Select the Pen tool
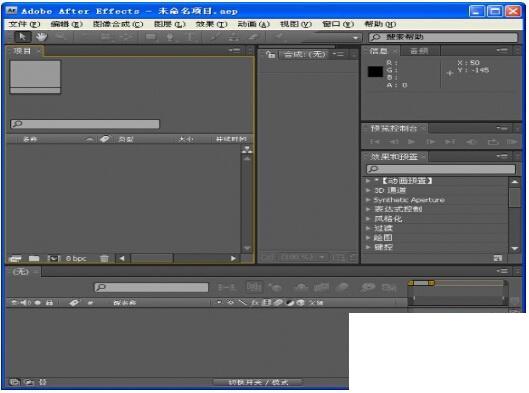This screenshot has height=393, width=529. click(170, 36)
